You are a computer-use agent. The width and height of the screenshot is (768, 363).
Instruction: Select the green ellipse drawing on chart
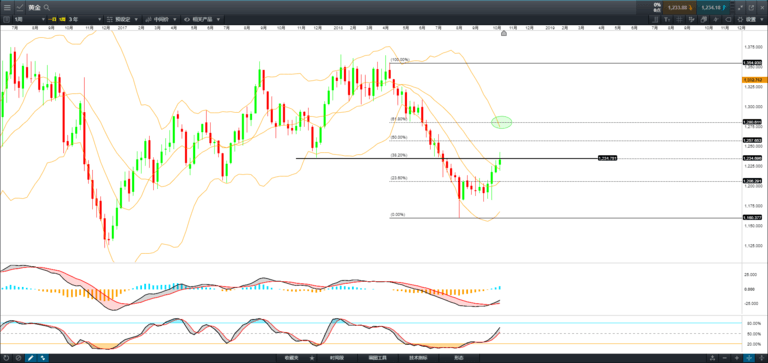(x=502, y=122)
